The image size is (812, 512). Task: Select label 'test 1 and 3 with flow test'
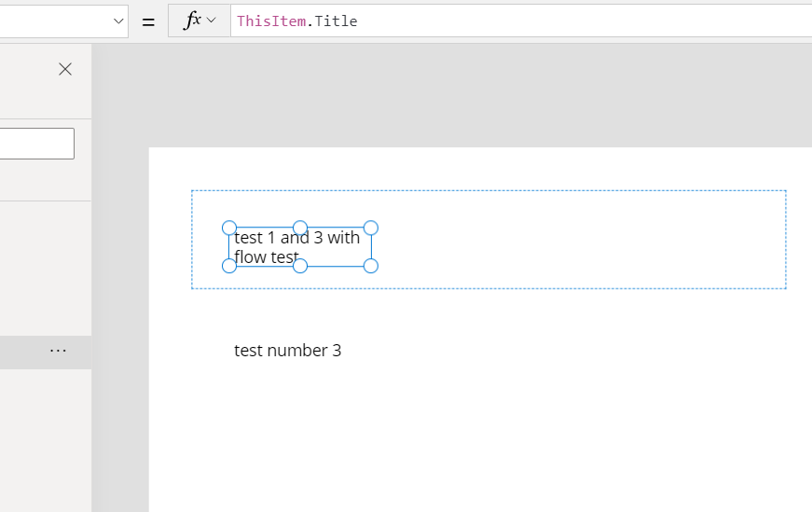pyautogui.click(x=300, y=247)
